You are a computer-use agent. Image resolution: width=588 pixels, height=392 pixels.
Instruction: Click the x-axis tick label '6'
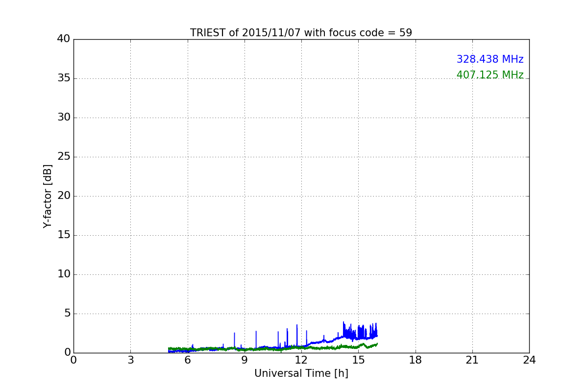pyautogui.click(x=188, y=360)
